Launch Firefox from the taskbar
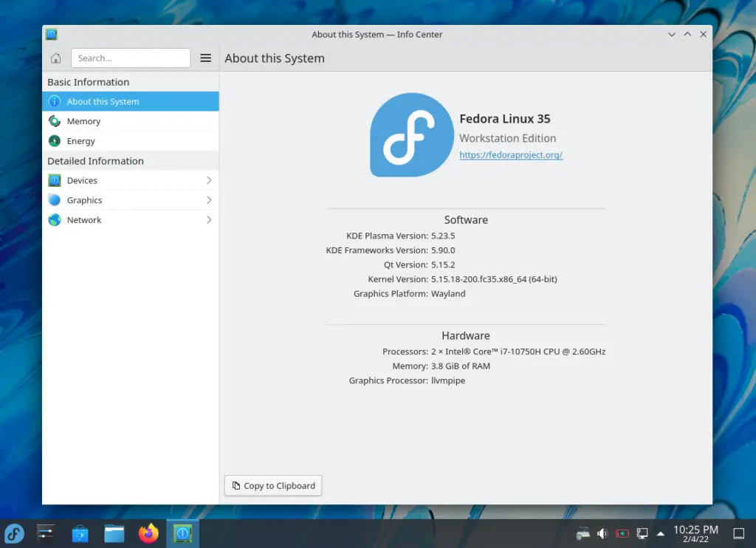 [x=148, y=532]
